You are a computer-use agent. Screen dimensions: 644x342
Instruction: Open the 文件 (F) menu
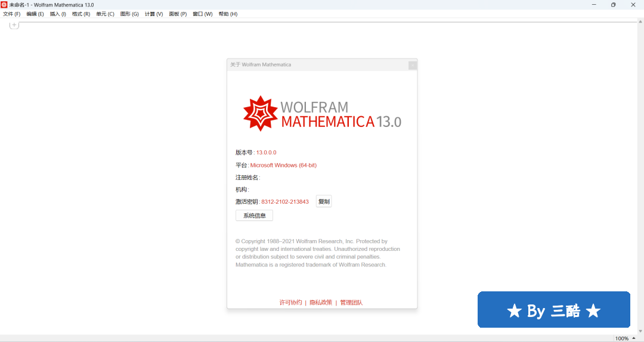tap(11, 14)
